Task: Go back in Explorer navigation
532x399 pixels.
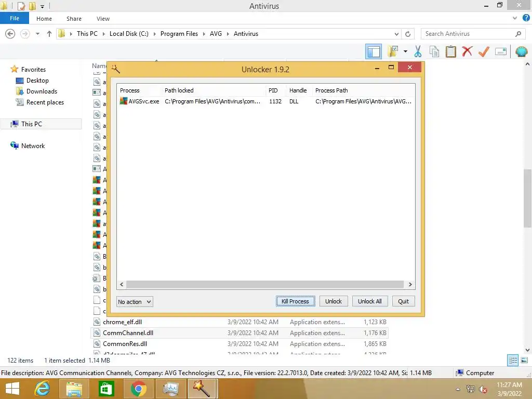Action: point(10,34)
